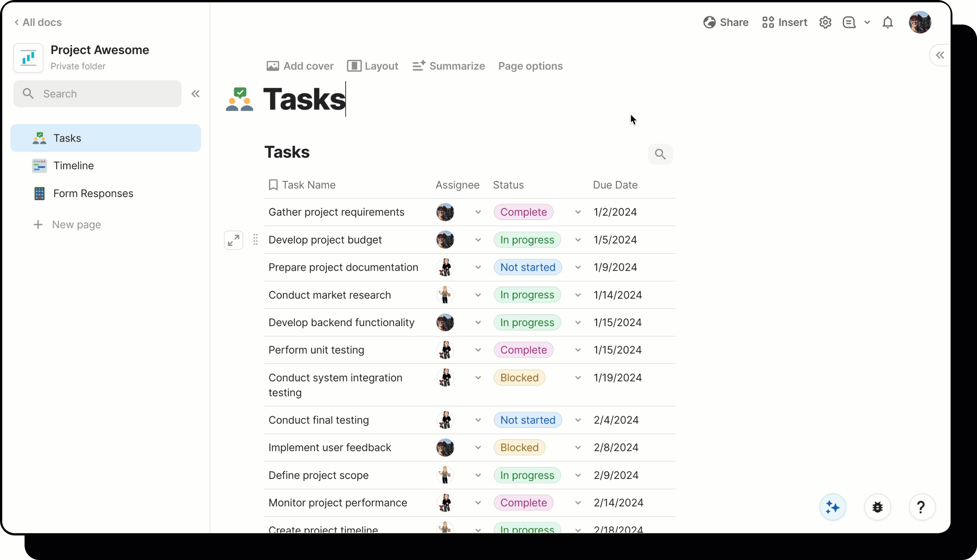Image resolution: width=977 pixels, height=560 pixels.
Task: Open the Insert panel
Action: pos(768,22)
